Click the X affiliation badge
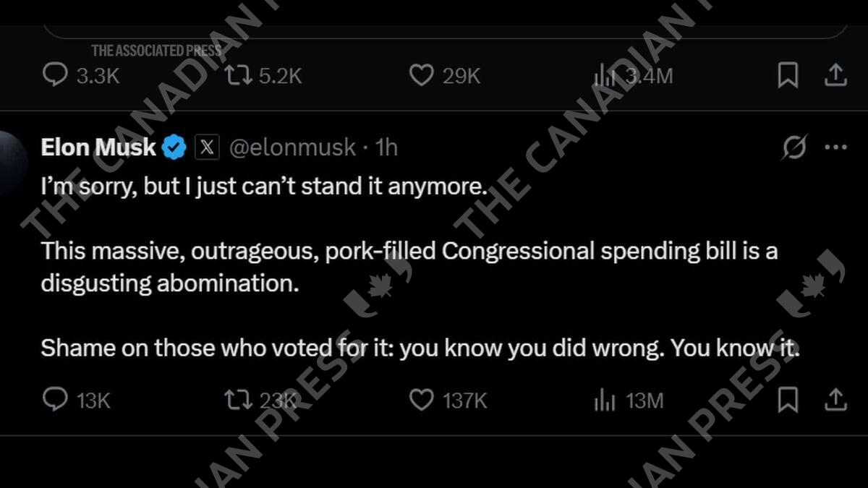Screen dimensions: 868x488 207,147
